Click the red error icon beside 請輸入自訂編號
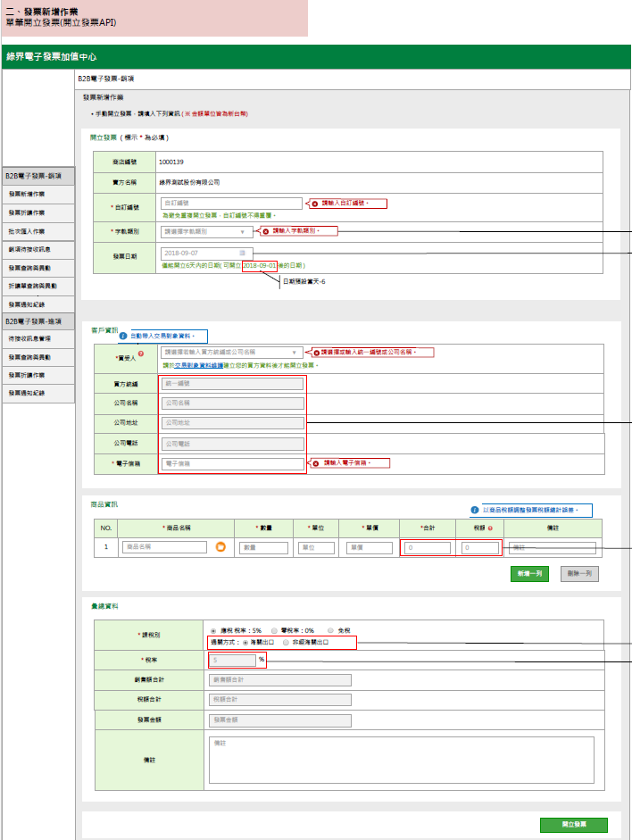The width and height of the screenshot is (632, 840). [x=314, y=204]
